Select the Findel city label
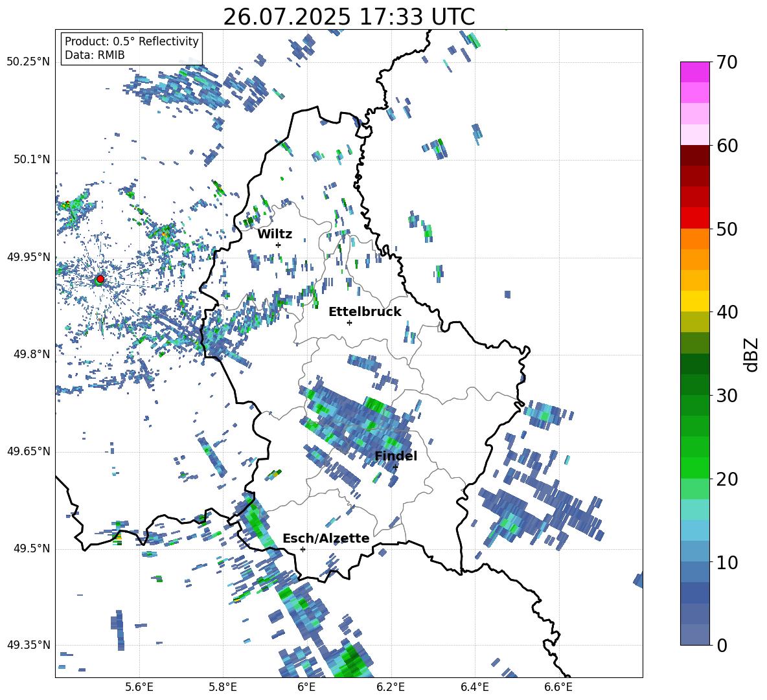The width and height of the screenshot is (767, 700). click(x=396, y=456)
